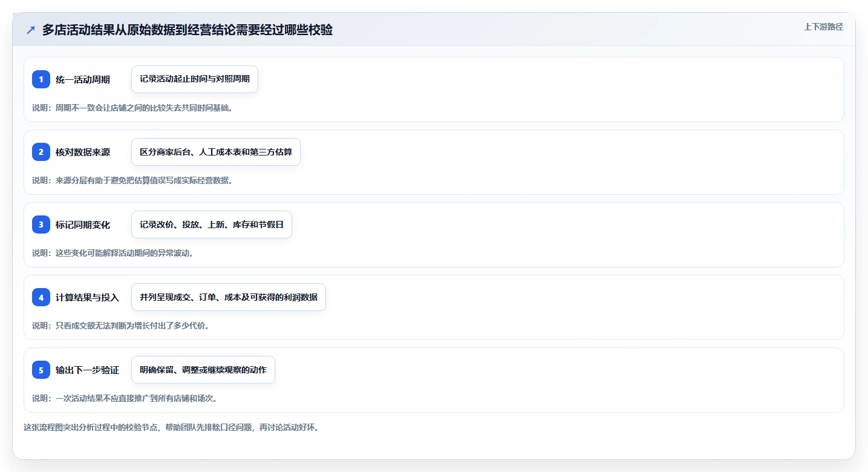Click the step 3 number badge
868x472 pixels.
(x=41, y=225)
